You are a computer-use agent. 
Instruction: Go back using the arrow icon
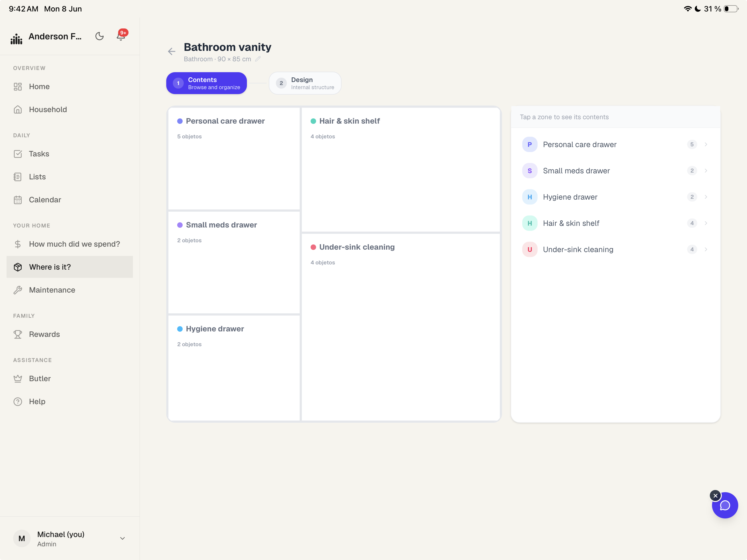coord(171,51)
